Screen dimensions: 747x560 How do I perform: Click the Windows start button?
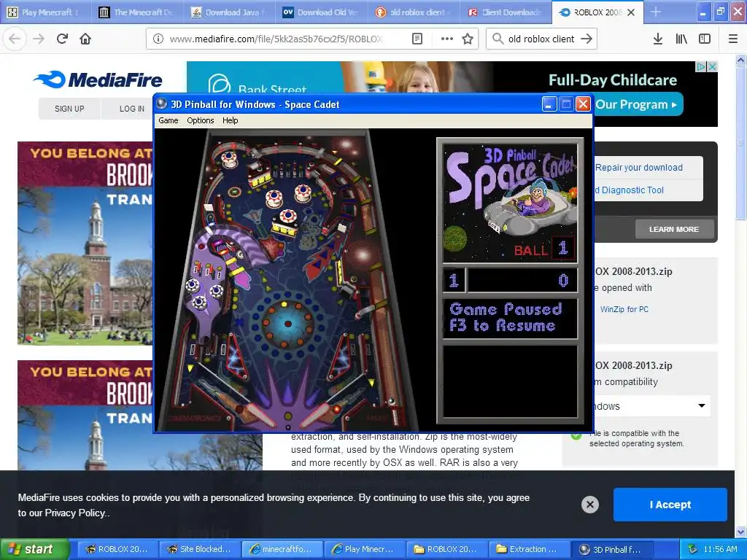tap(34, 549)
